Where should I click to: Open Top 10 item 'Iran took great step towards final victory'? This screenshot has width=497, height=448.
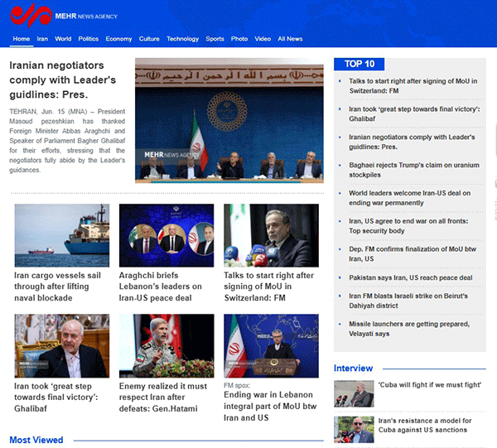coord(414,113)
